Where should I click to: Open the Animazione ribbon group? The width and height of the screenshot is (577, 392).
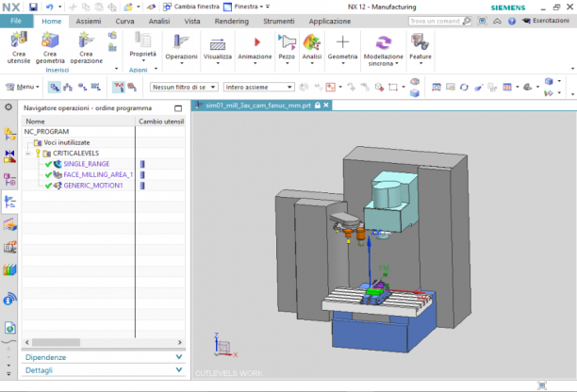click(x=255, y=48)
